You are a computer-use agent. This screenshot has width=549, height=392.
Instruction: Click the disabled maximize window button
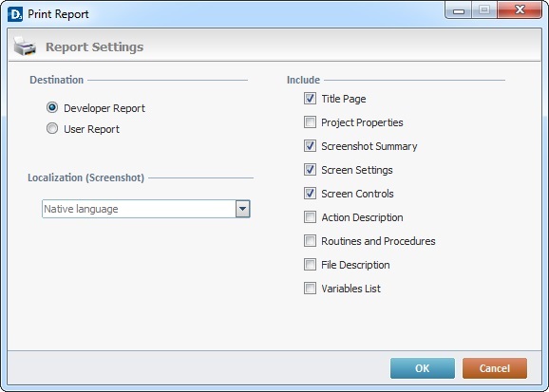pyautogui.click(x=484, y=10)
